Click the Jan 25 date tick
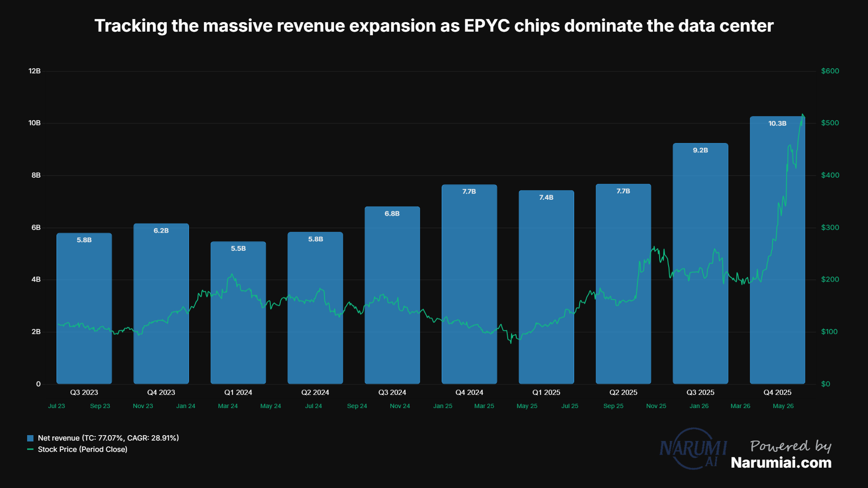Image resolution: width=868 pixels, height=488 pixels. [443, 406]
